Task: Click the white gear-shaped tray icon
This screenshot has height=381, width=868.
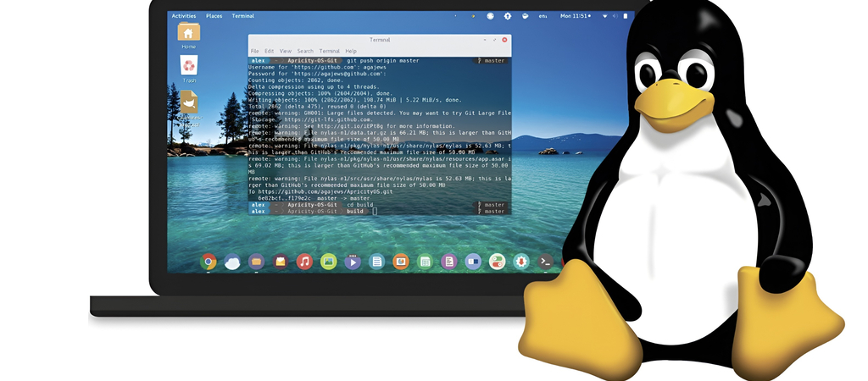Action: pyautogui.click(x=508, y=16)
